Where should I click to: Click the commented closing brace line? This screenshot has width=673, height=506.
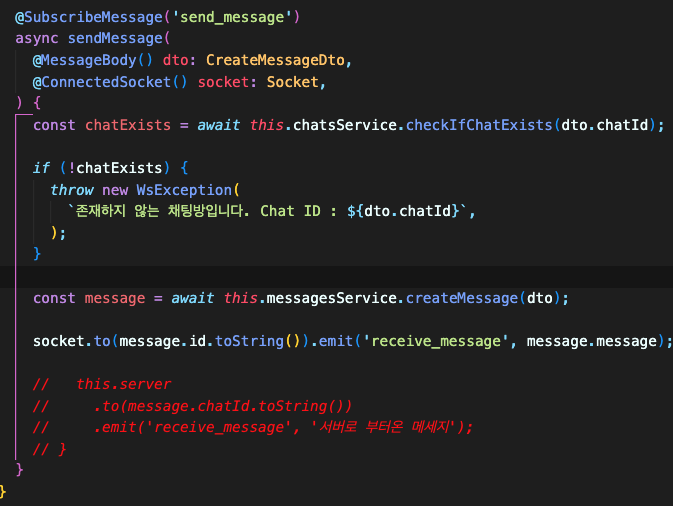coord(49,449)
